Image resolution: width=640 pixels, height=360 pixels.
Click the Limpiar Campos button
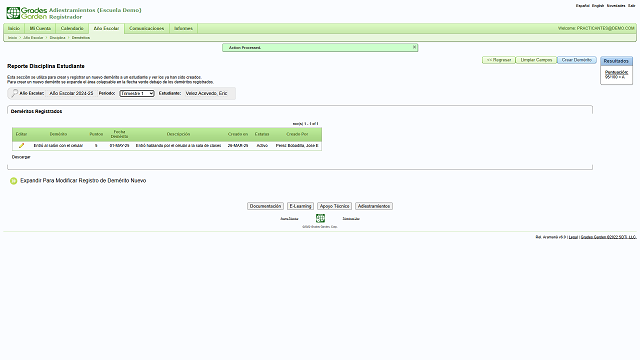[x=536, y=60]
